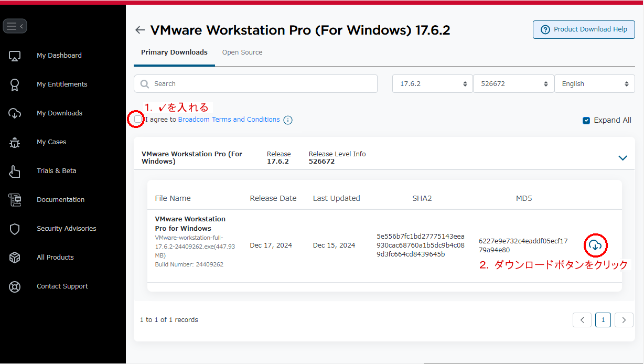Click the Trials & Beta hand icon
This screenshot has height=364, width=644.
pyautogui.click(x=15, y=171)
